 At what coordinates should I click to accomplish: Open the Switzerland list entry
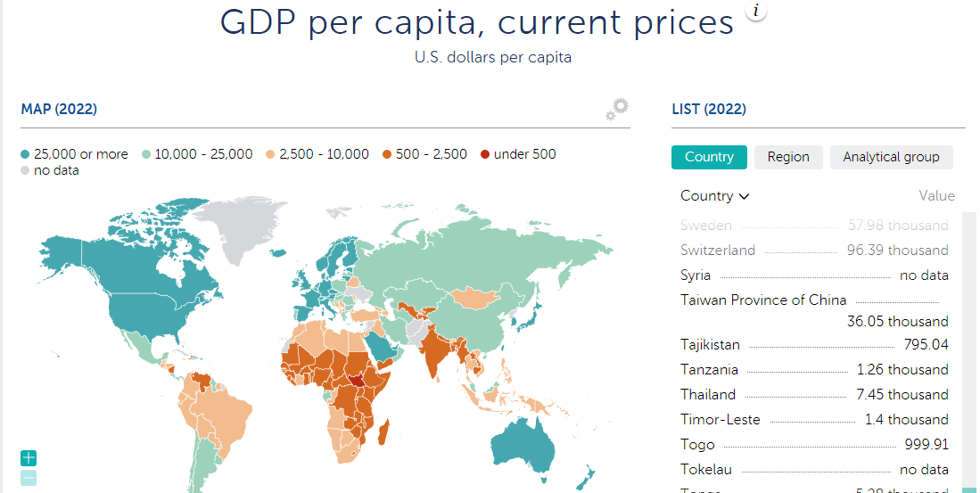tap(718, 251)
